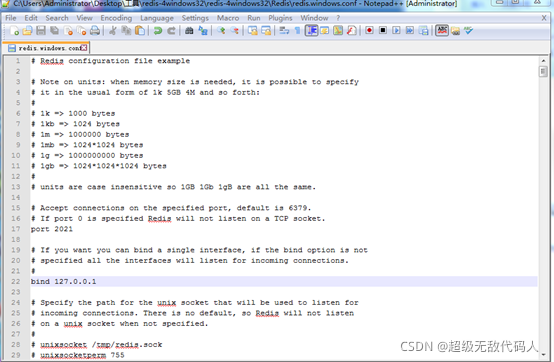Cut selection with the scissors icon
Image resolution: width=554 pixels, height=362 pixels.
pos(113,31)
